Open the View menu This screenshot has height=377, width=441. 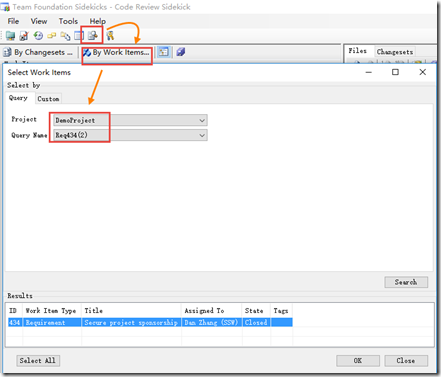[x=39, y=21]
